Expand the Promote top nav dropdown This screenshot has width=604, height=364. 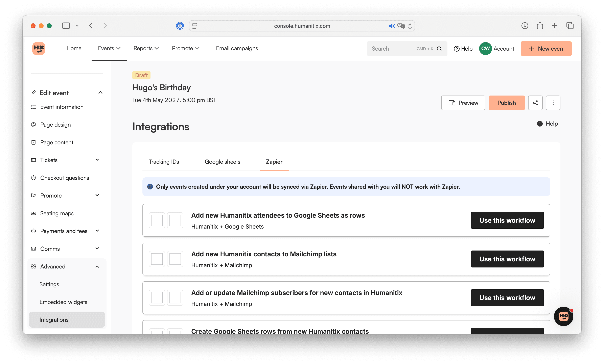click(197, 48)
